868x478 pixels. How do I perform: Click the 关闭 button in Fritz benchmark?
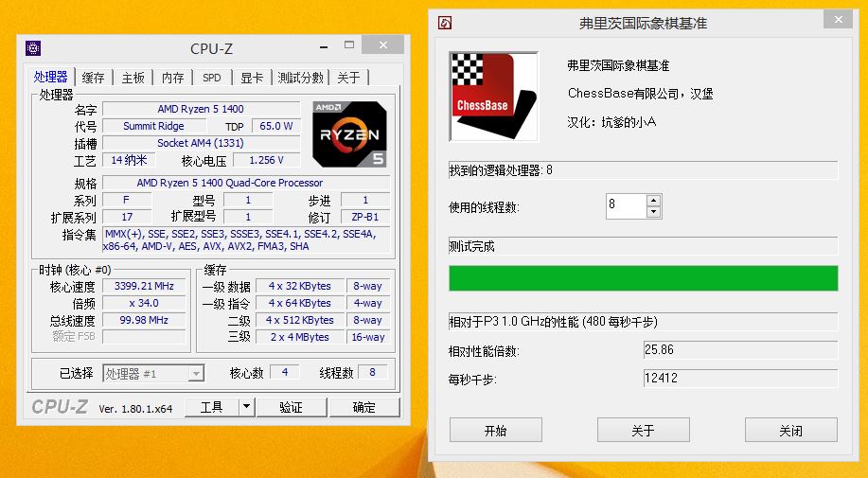pyautogui.click(x=791, y=431)
